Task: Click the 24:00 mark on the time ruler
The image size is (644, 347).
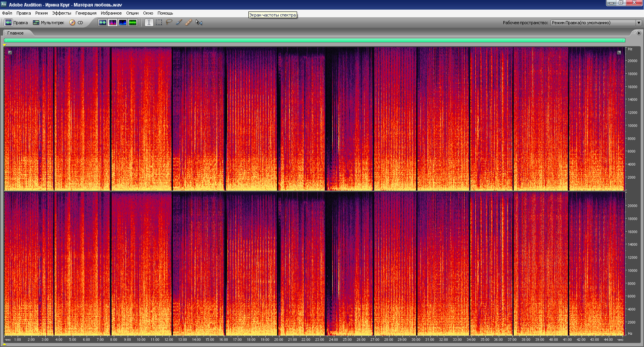Action: (333, 339)
